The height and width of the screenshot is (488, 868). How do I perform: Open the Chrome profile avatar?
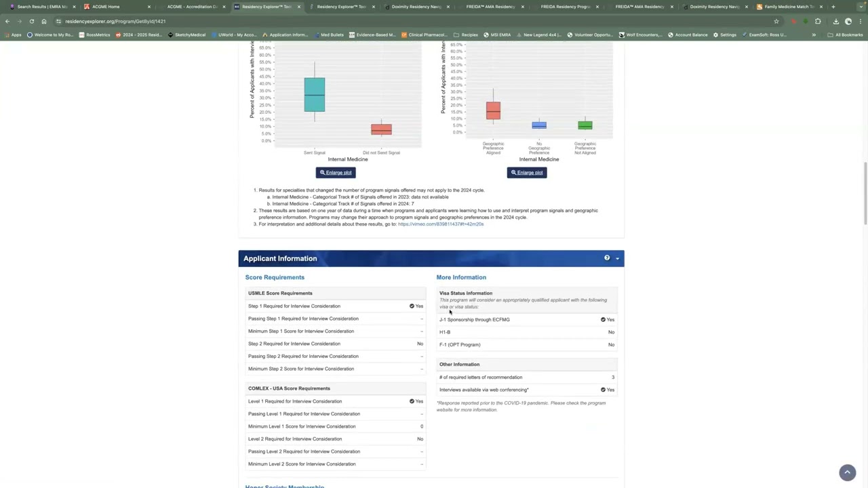pos(848,21)
